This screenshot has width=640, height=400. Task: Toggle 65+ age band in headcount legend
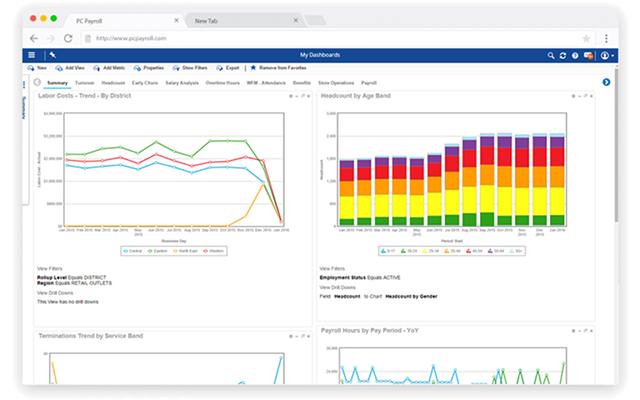[x=516, y=251]
